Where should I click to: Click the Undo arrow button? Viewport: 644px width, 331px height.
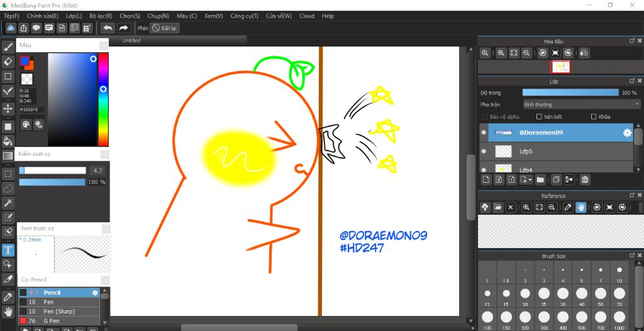tap(108, 28)
